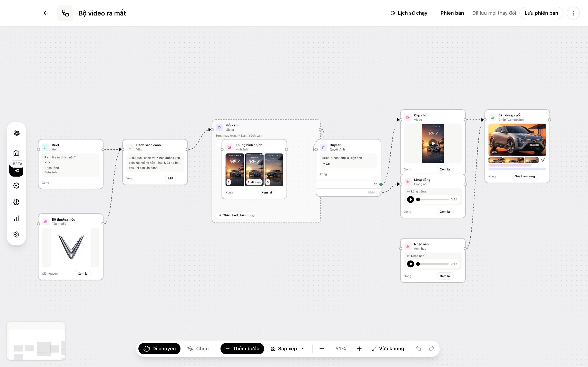The width and height of the screenshot is (588, 367).
Task: Switch to Di chuyển move mode
Action: point(159,349)
